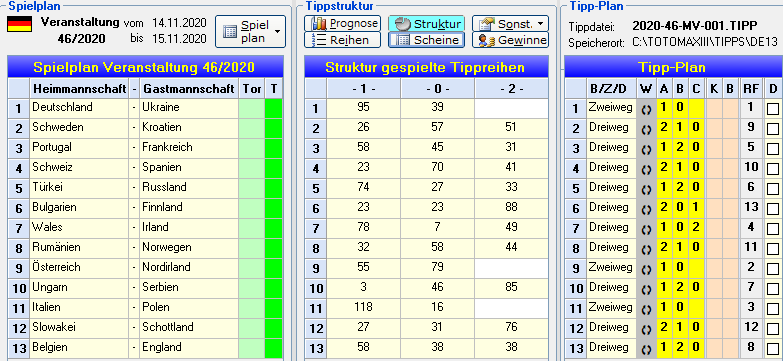
Task: Show the Reihen list
Action: (x=342, y=40)
